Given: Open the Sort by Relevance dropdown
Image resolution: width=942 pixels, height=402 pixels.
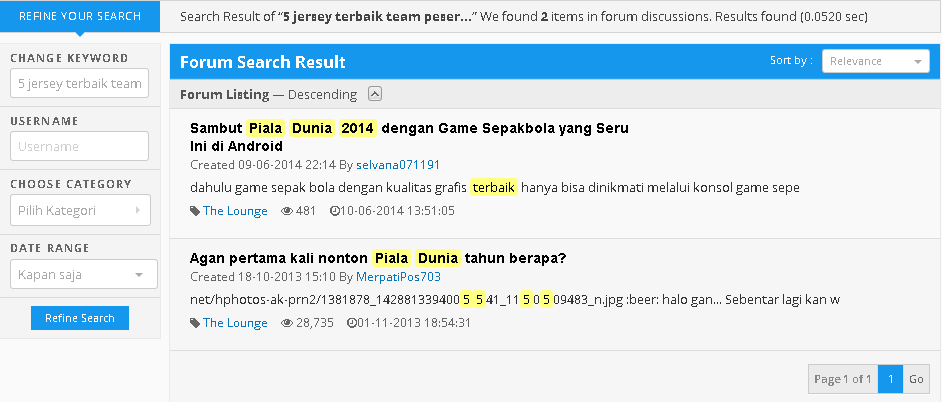Looking at the screenshot, I should (875, 61).
